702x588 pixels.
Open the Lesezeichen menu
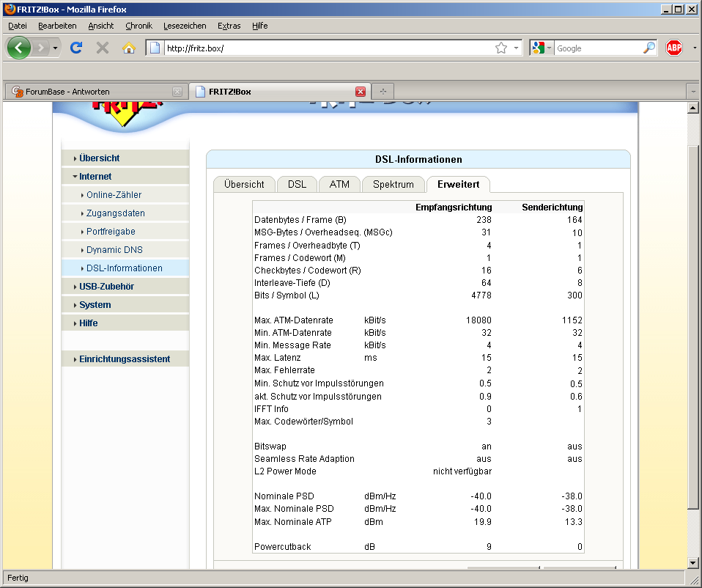click(185, 26)
